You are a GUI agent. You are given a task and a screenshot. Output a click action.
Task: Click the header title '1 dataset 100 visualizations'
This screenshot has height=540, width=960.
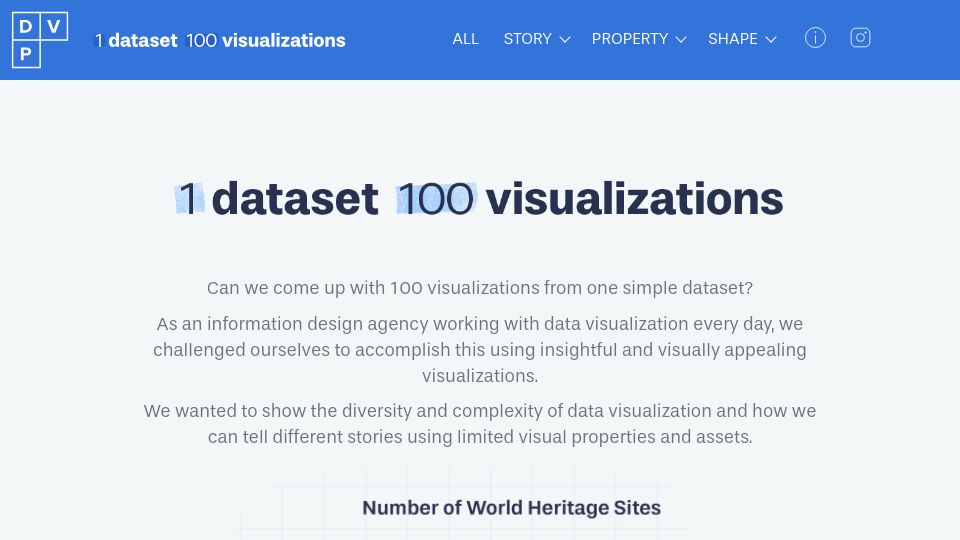coord(220,40)
